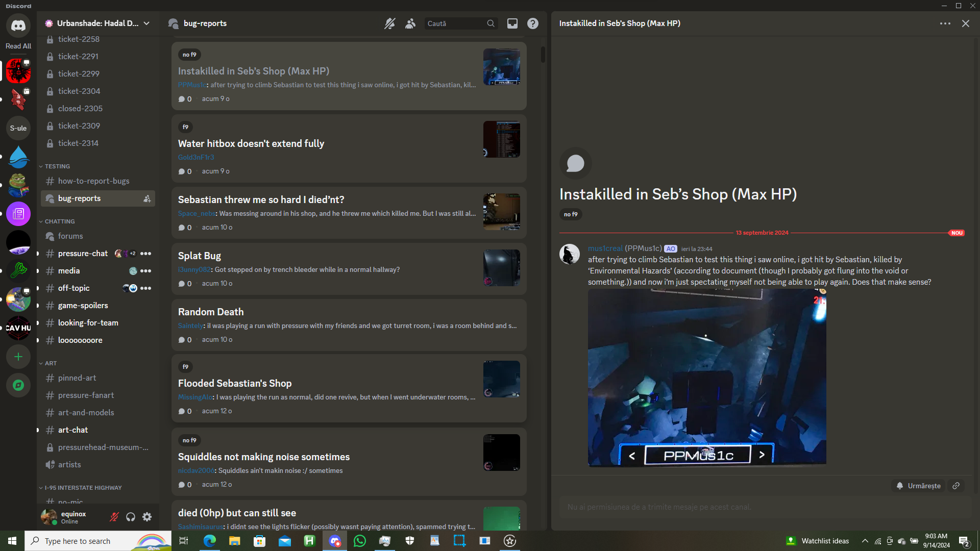Toggle microphone mute in user panel
Image resolution: width=980 pixels, height=551 pixels.
114,517
